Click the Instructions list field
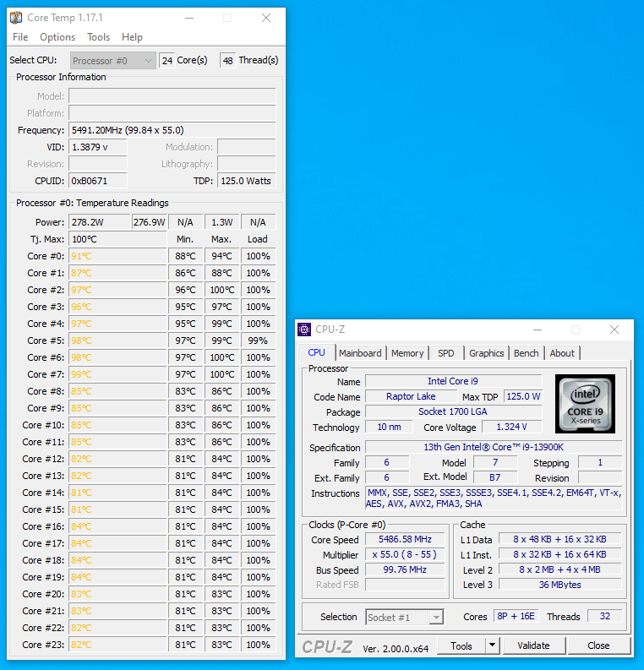 (494, 498)
